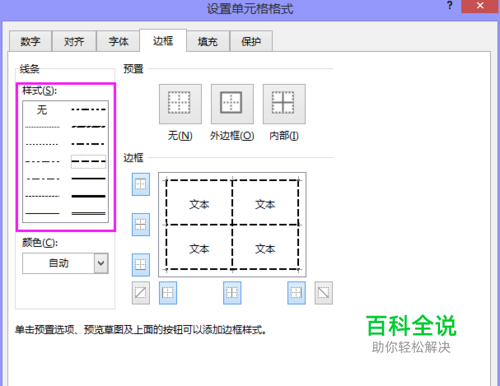500x386 pixels.
Task: Switch to the 对齐 tab
Action: 74,41
